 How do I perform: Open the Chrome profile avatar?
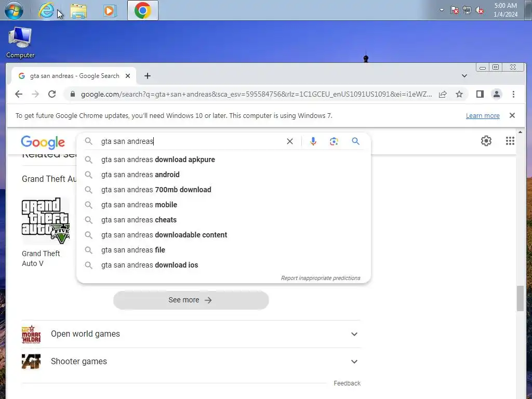(x=496, y=95)
